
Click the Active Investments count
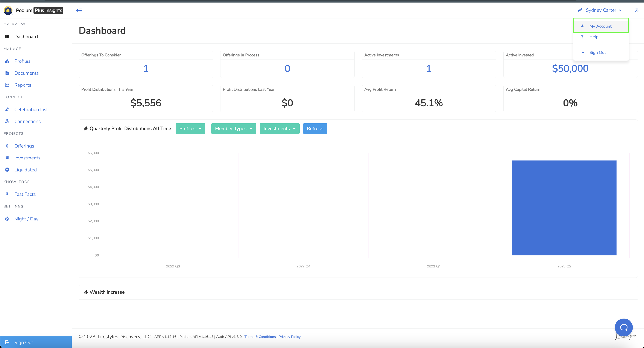(x=429, y=68)
